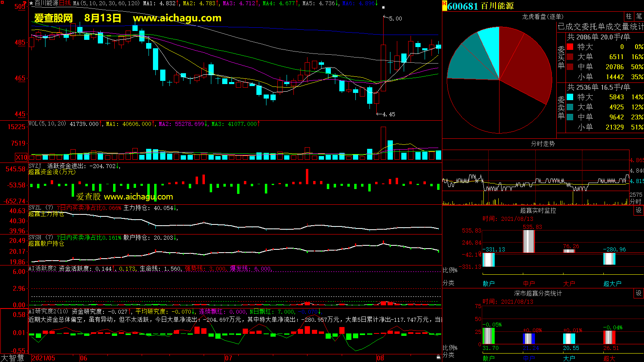Viewport: 644px width, 362px height.
Task: Click the bright cyan 特大 sell legend swatch
Action: (570, 97)
